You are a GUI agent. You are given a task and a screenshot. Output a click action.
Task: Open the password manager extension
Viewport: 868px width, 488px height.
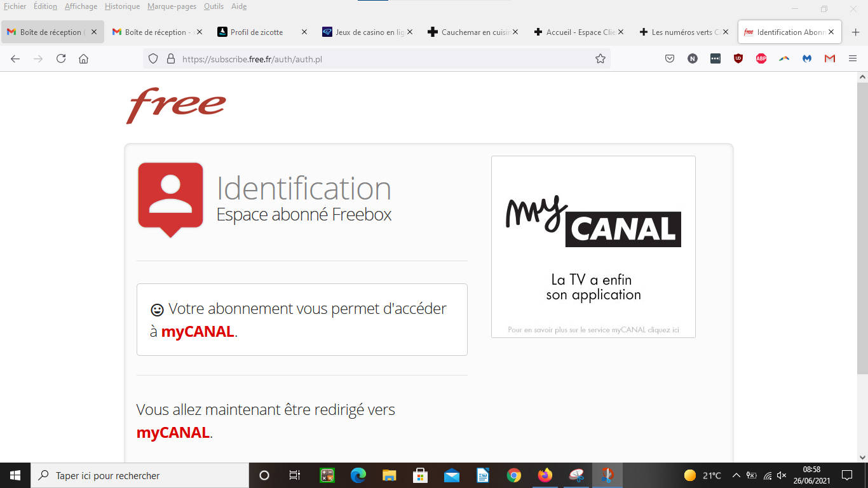715,58
